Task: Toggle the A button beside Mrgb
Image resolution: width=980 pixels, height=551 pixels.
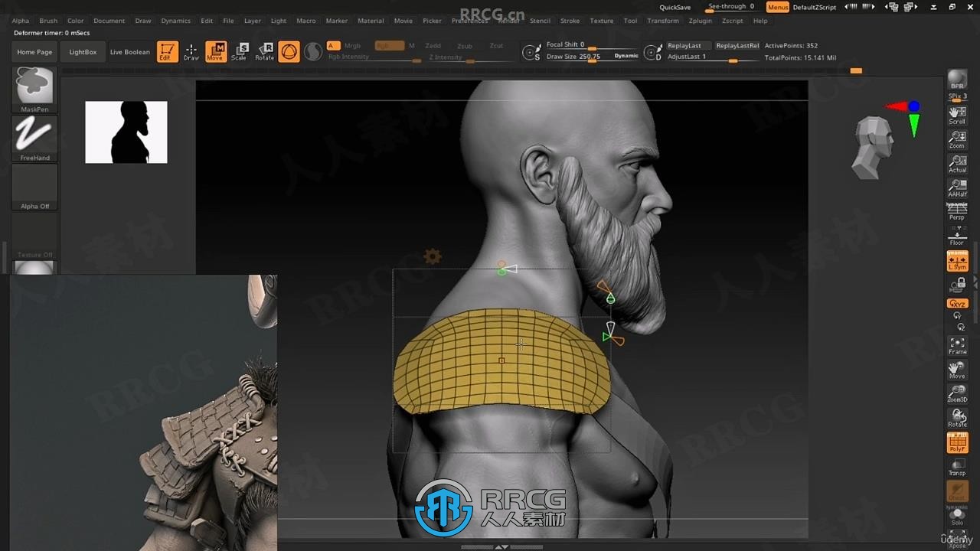Action: (x=333, y=46)
